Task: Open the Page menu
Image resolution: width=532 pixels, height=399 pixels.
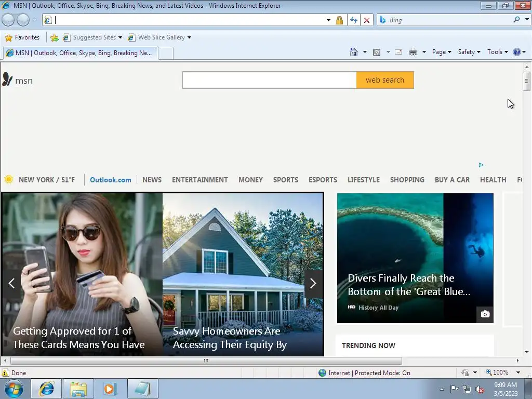Action: [x=442, y=52]
